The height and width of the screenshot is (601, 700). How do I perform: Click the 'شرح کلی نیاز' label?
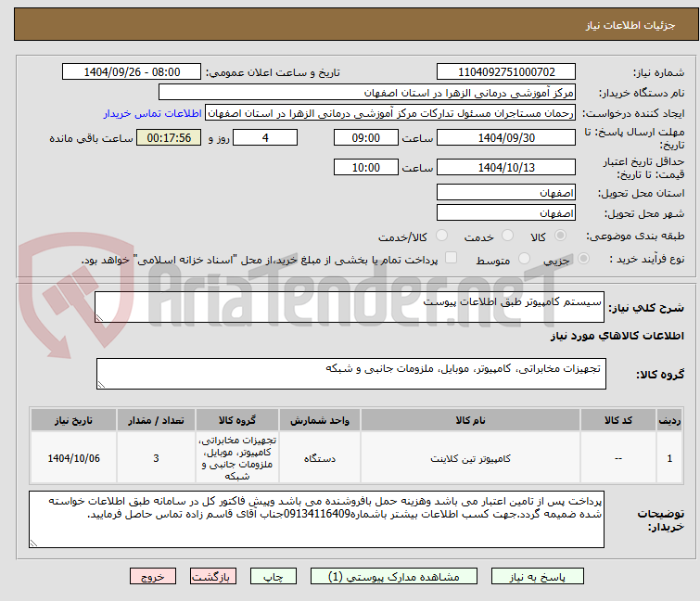[x=646, y=307]
